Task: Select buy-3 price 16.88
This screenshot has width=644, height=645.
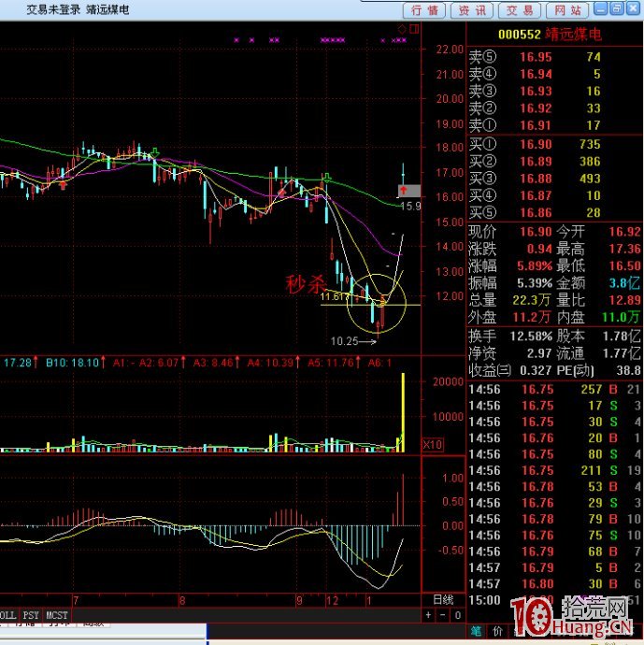Action: (x=536, y=179)
